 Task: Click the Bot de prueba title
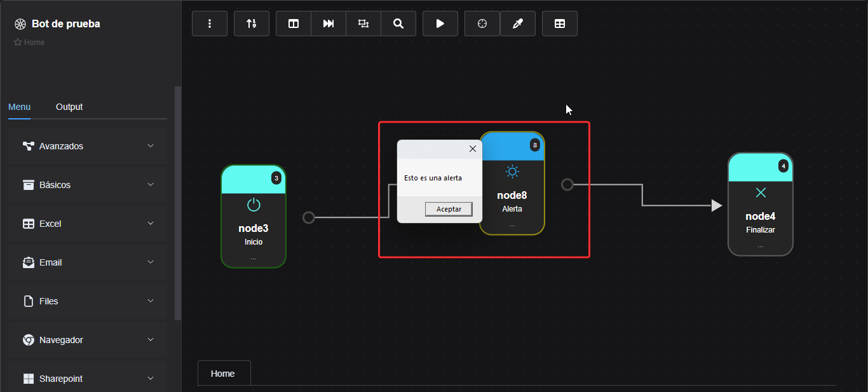66,24
